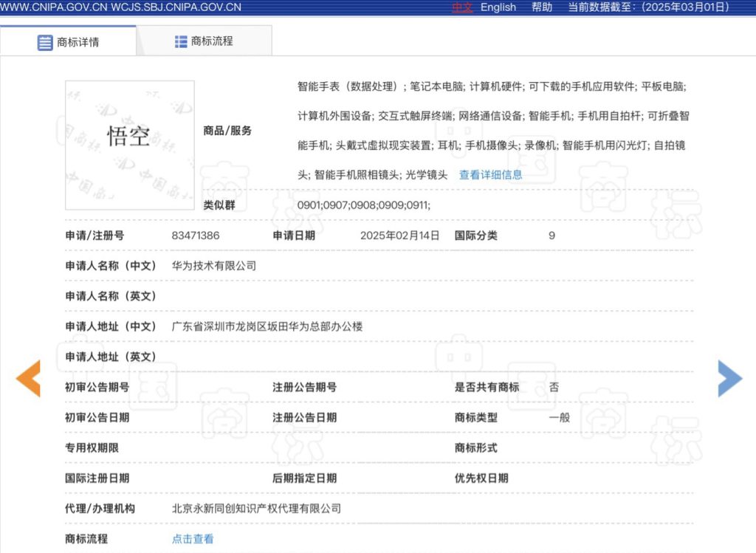Switch to the 商标流程 tab

[x=205, y=41]
